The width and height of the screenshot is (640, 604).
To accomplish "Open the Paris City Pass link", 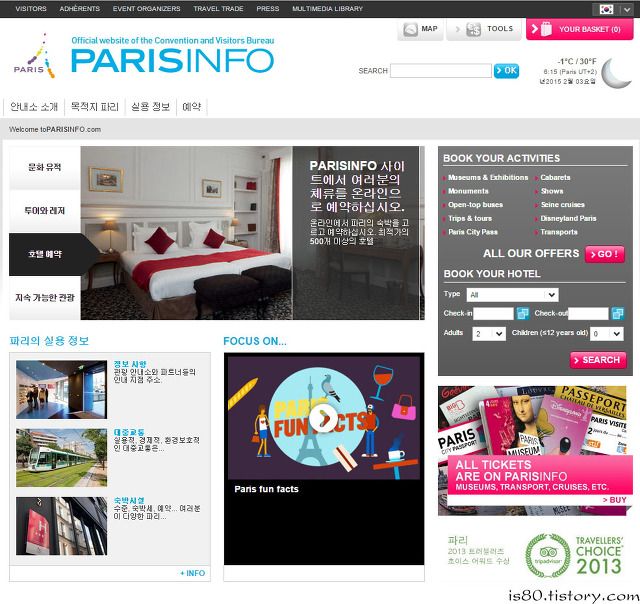I will coord(473,232).
